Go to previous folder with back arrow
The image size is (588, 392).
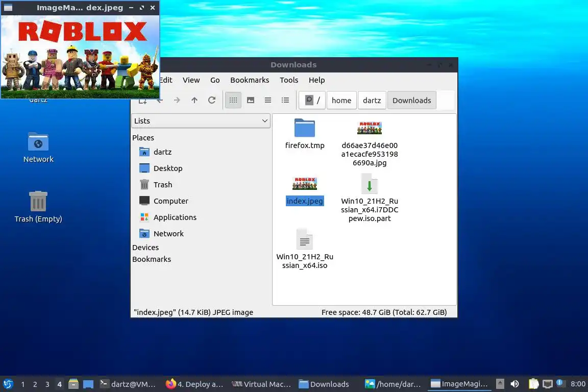(x=160, y=100)
